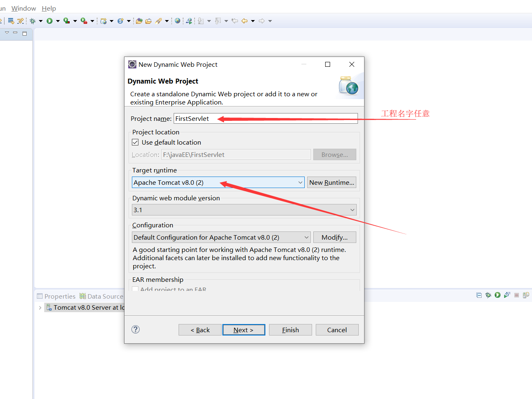Click the Location path field
This screenshot has height=399, width=532.
click(236, 154)
